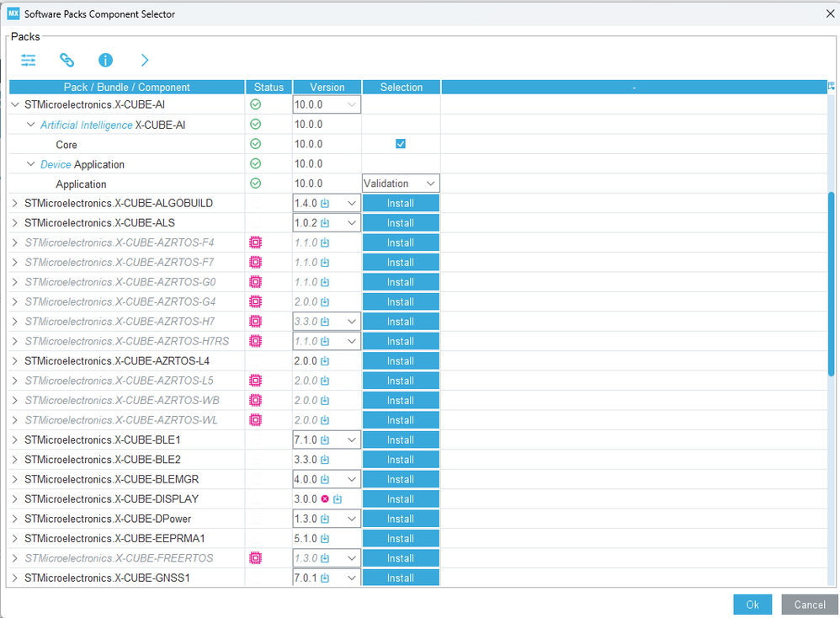Open X-CUBE-AI version 10.0.0 dropdown
The width and height of the screenshot is (840, 618).
coord(327,104)
